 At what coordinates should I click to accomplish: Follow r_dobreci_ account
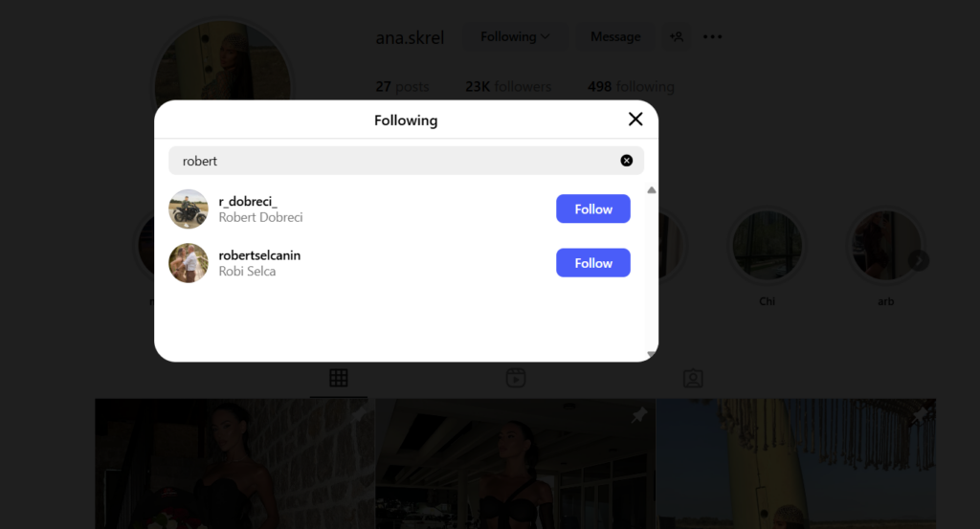pyautogui.click(x=593, y=209)
